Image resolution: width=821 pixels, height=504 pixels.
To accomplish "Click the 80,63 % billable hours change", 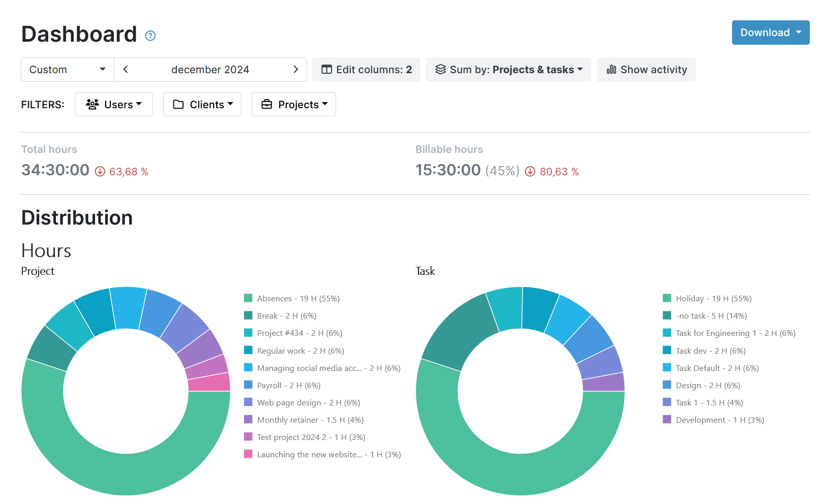I will tap(559, 172).
